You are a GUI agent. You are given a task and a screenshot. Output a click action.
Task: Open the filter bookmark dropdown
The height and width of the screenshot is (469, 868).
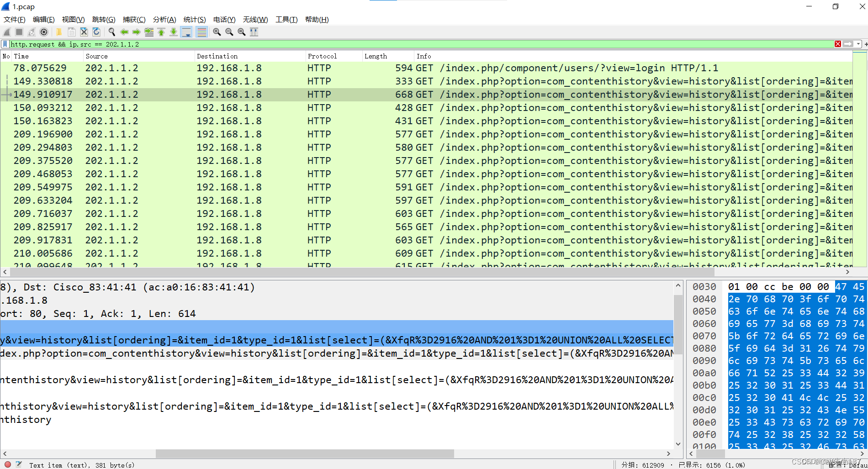click(x=5, y=44)
